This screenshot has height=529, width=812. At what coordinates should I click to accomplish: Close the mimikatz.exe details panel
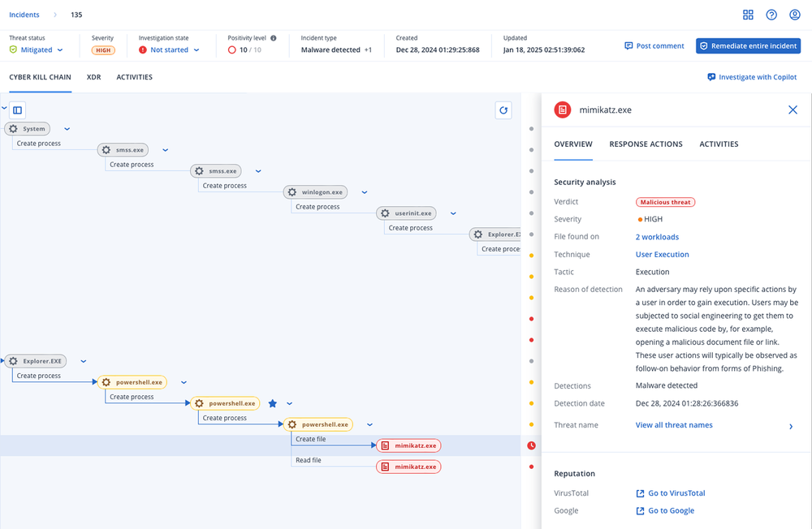793,110
